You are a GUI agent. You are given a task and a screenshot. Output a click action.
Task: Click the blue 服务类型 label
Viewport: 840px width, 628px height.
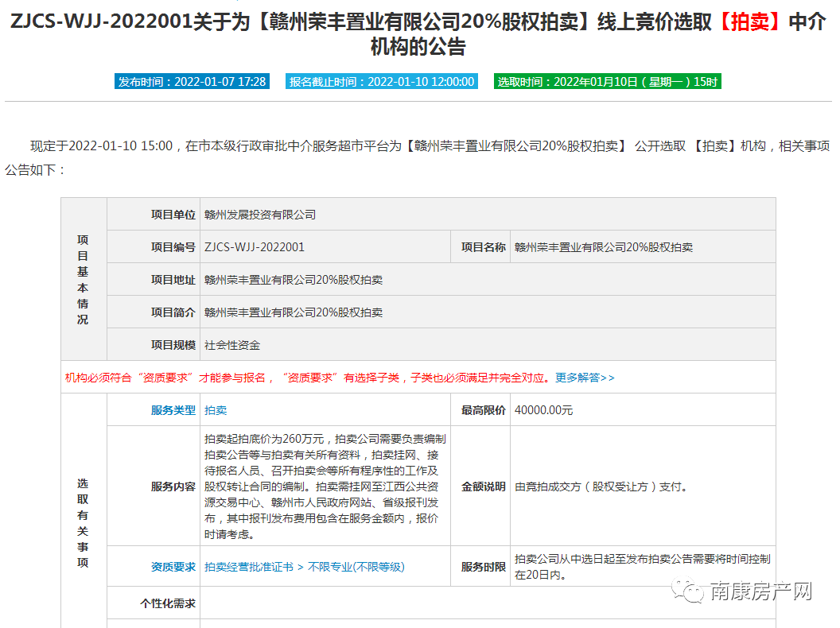click(x=173, y=410)
